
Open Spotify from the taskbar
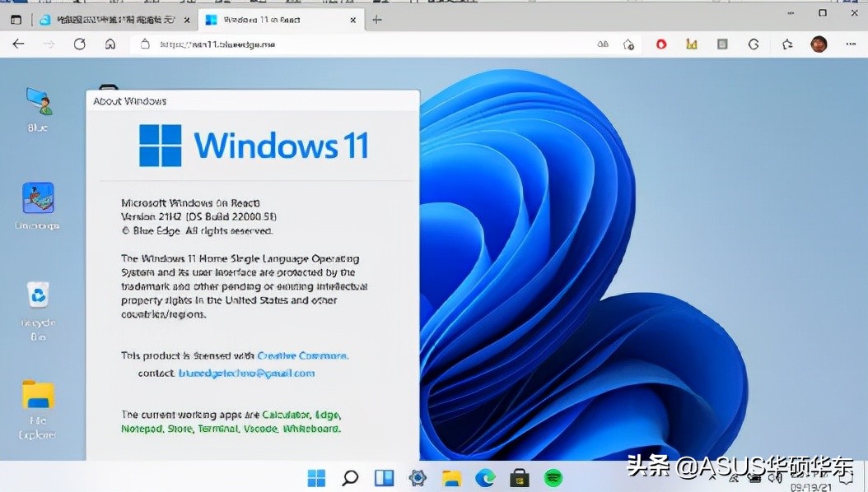coord(553,477)
